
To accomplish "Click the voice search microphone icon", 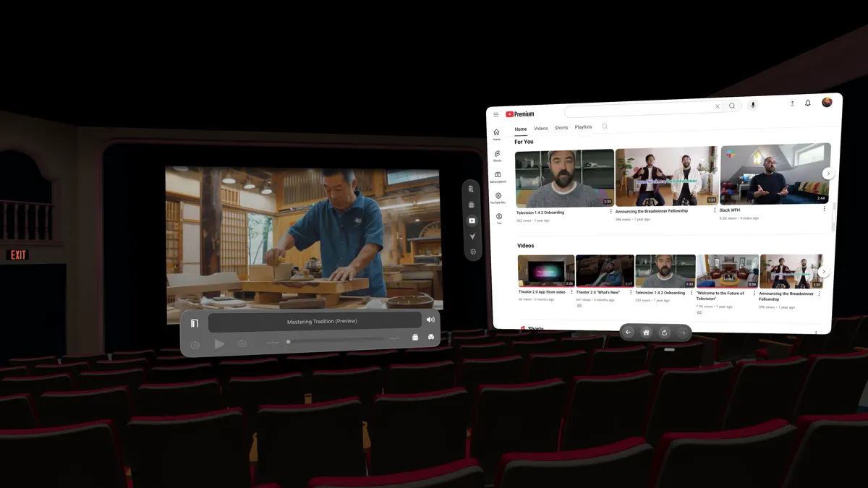I will point(752,106).
